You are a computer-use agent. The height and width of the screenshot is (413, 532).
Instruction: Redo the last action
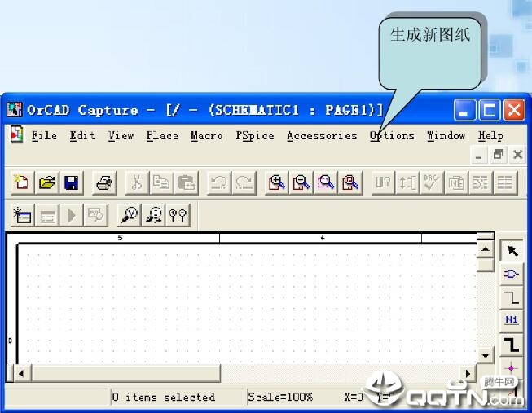tap(244, 183)
